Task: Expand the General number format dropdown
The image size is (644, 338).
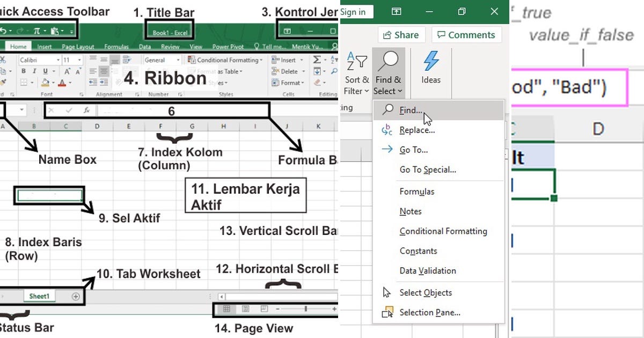Action: 177,60
